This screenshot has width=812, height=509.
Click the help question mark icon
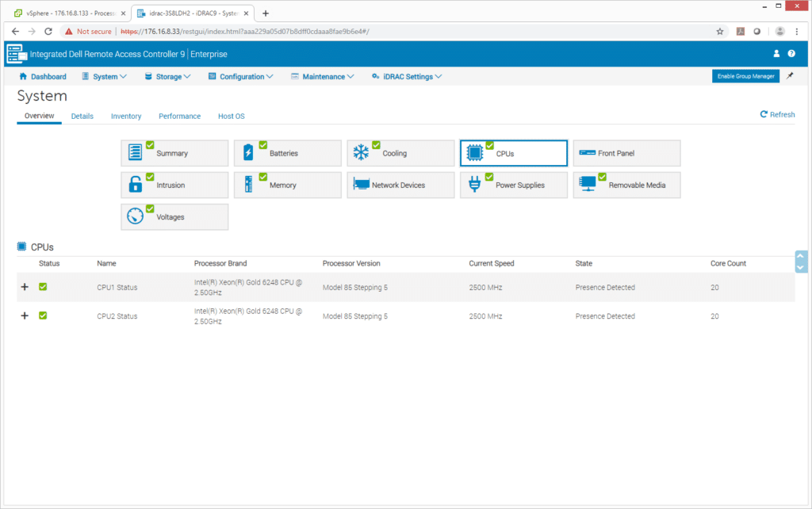[791, 53]
